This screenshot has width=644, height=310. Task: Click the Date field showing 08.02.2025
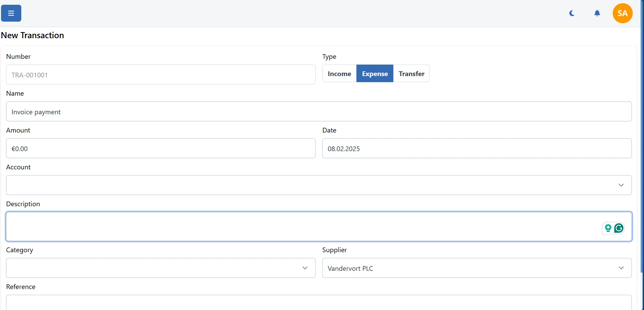pos(476,148)
